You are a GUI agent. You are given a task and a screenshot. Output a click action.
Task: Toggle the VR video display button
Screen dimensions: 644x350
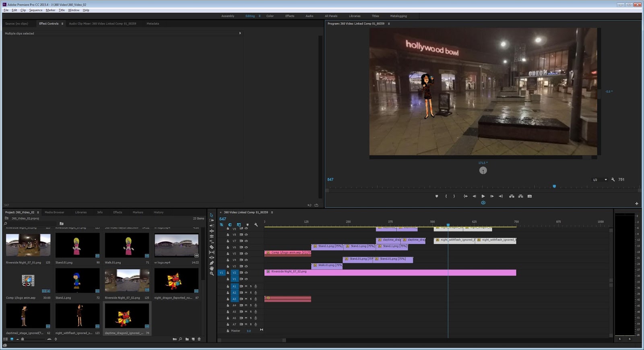tap(483, 203)
